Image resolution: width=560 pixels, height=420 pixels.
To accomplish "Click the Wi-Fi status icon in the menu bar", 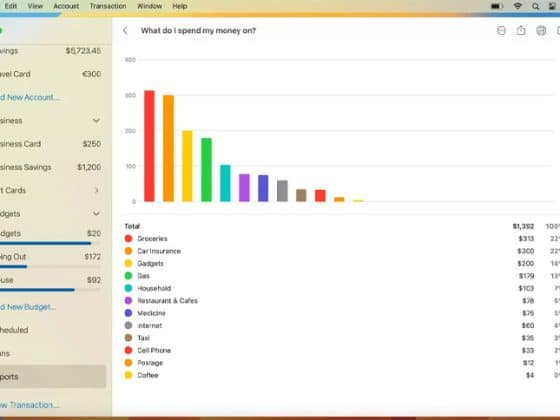I will coord(518,6).
